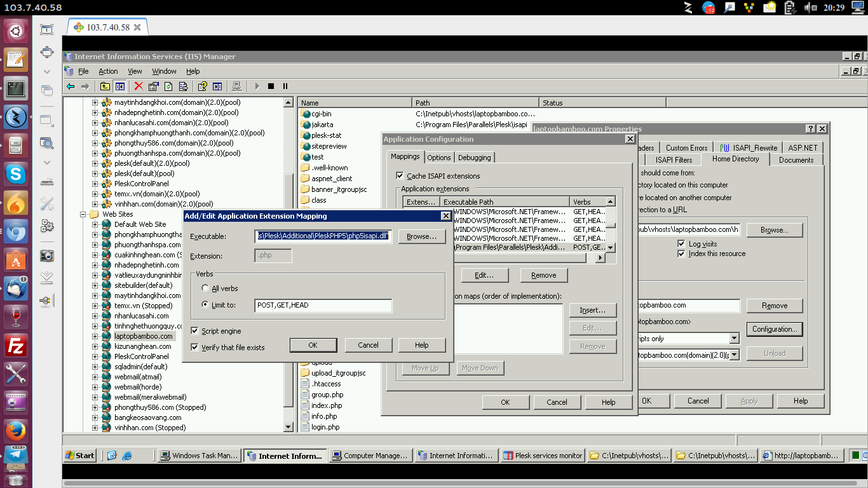Click OK in Extension Mapping dialog
This screenshot has width=868, height=488.
click(313, 345)
